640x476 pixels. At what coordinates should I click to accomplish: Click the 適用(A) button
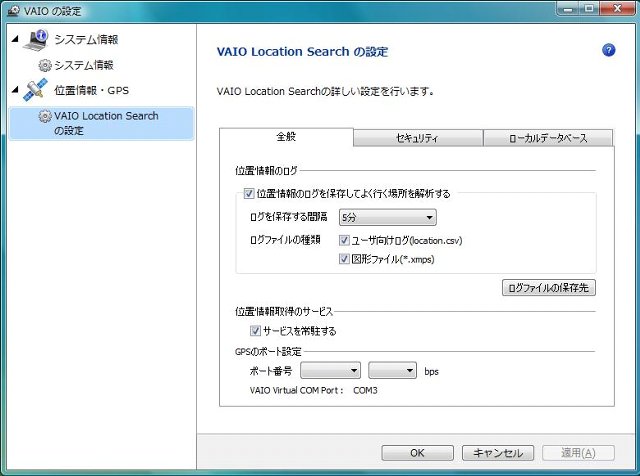(x=578, y=453)
